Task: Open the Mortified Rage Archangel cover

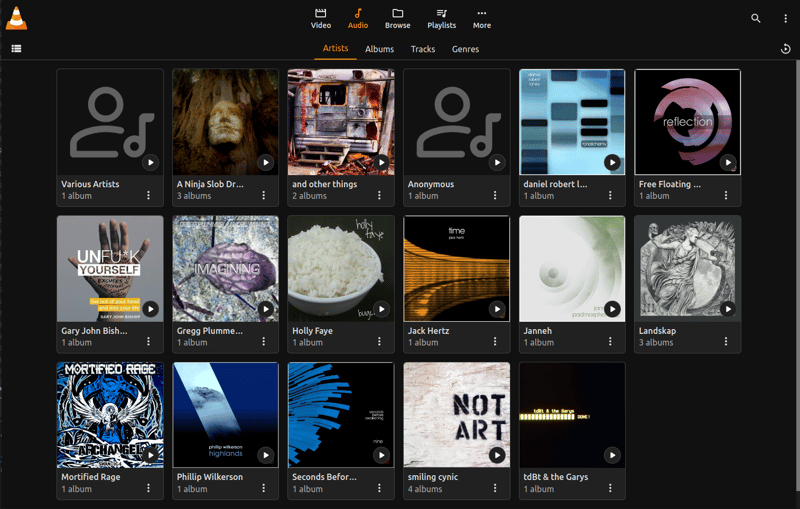Action: point(110,415)
